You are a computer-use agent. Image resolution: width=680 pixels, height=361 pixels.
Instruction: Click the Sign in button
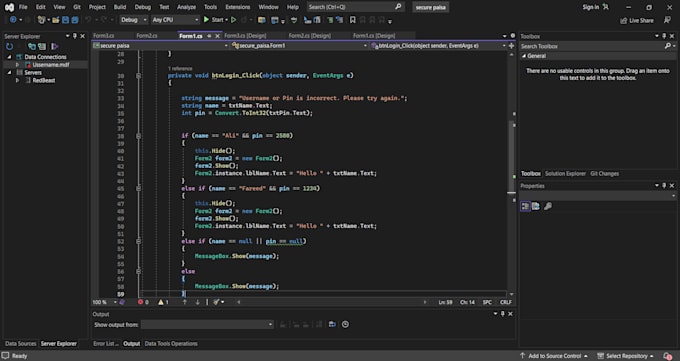pyautogui.click(x=595, y=7)
